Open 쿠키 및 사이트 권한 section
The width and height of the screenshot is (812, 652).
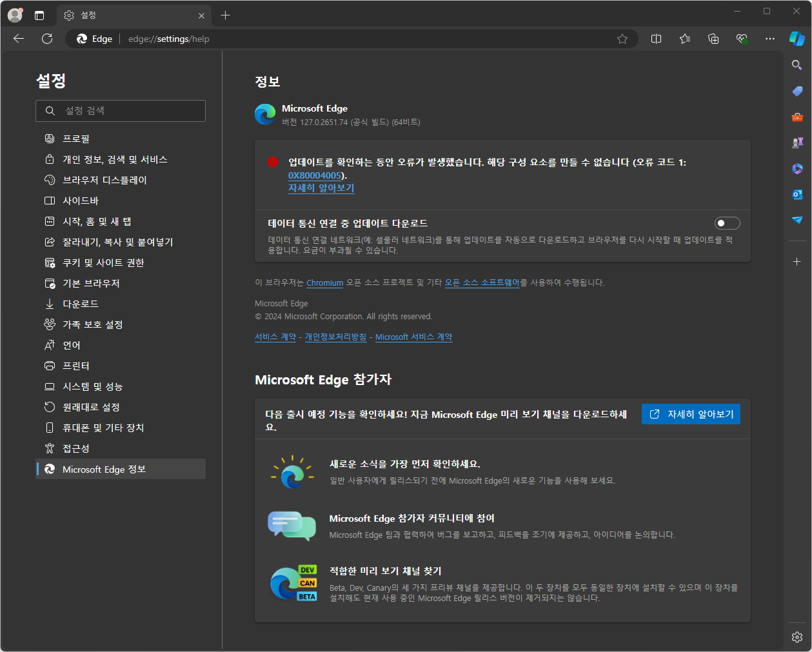point(121,262)
